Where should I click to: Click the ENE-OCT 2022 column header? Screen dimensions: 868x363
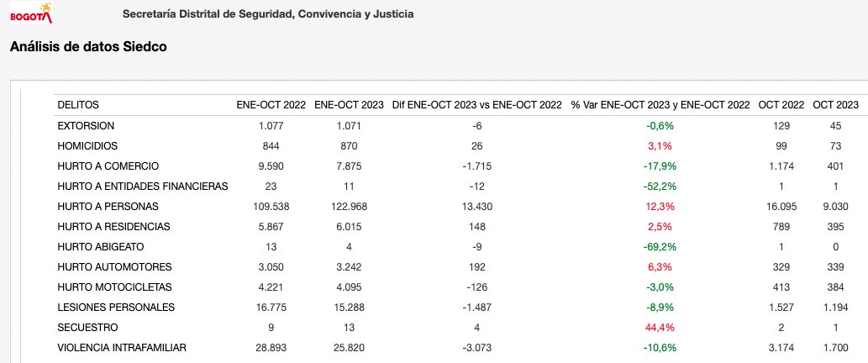(x=271, y=104)
